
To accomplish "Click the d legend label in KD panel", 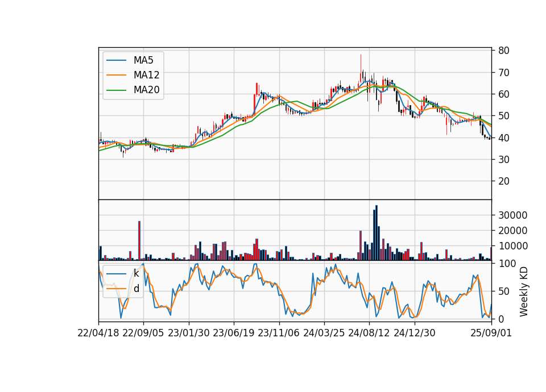I will [x=136, y=289].
